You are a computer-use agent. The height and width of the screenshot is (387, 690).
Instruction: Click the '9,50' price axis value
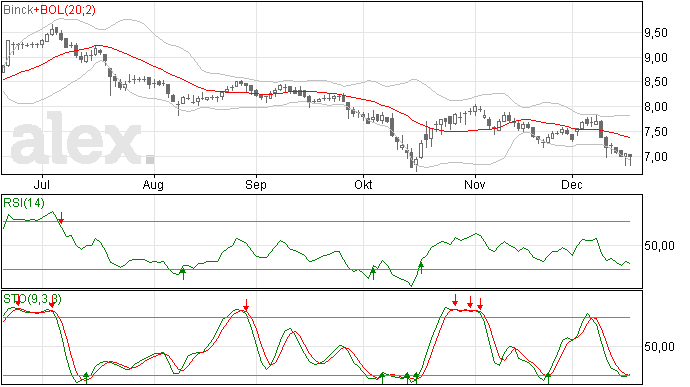(657, 33)
